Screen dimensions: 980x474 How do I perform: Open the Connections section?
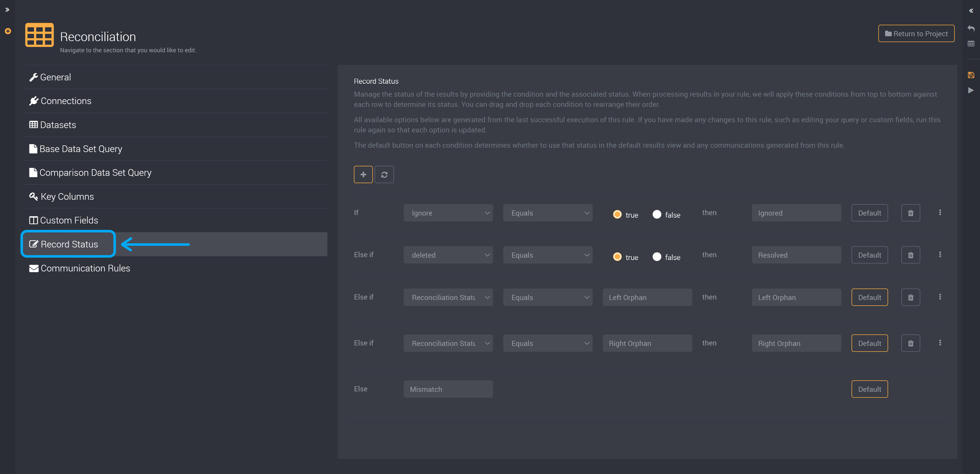point(175,101)
